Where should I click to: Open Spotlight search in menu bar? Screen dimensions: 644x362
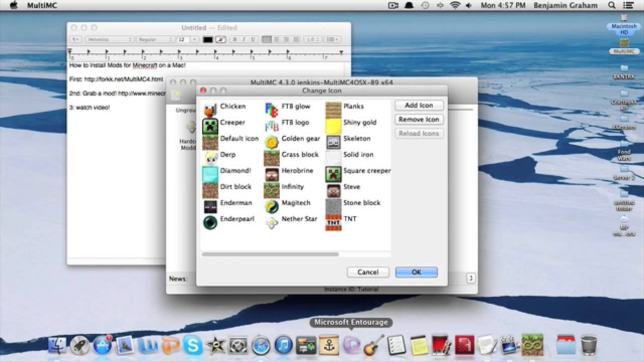[612, 5]
